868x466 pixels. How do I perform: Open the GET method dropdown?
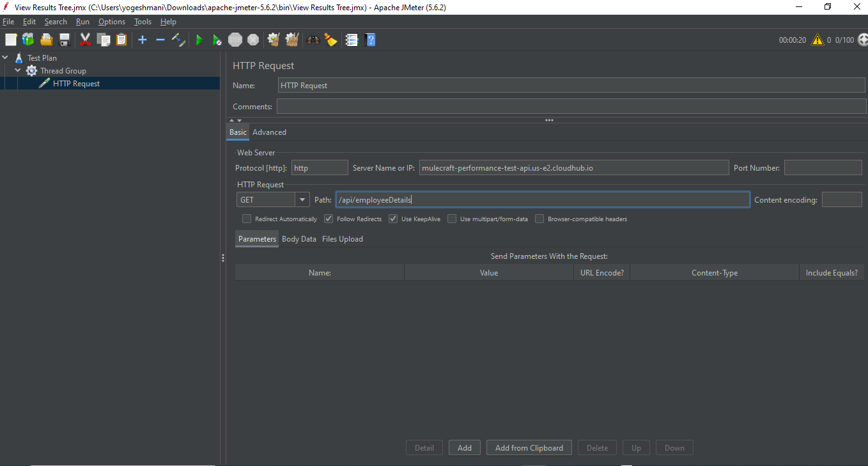(x=302, y=200)
